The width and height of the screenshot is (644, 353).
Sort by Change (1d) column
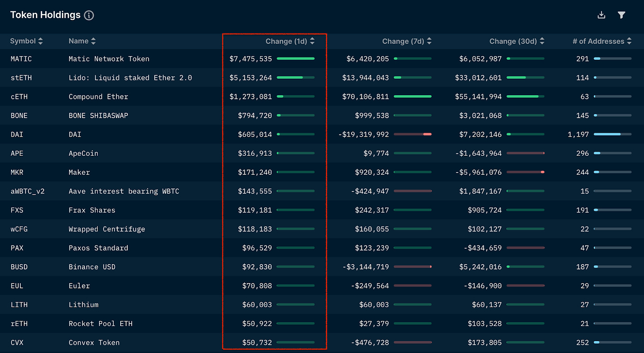[290, 41]
